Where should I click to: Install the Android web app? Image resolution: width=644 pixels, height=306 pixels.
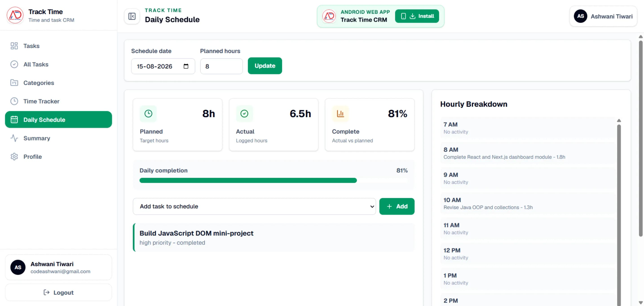(x=417, y=16)
